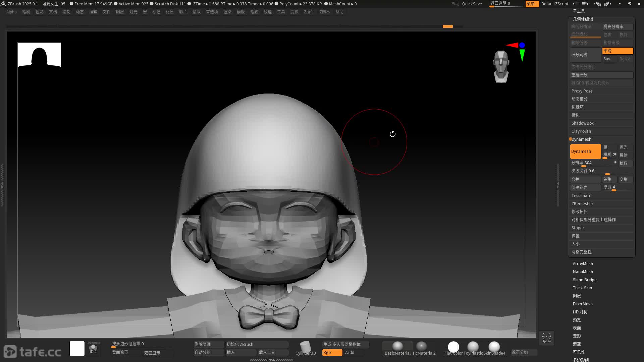Expand the ArrayMesh section
The height and width of the screenshot is (362, 644).
tap(583, 264)
